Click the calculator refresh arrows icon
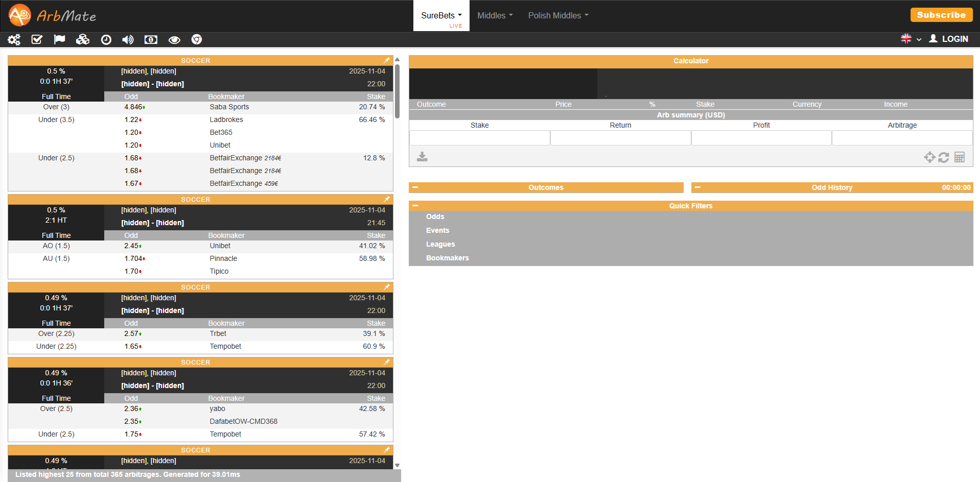980x482 pixels. 944,157
